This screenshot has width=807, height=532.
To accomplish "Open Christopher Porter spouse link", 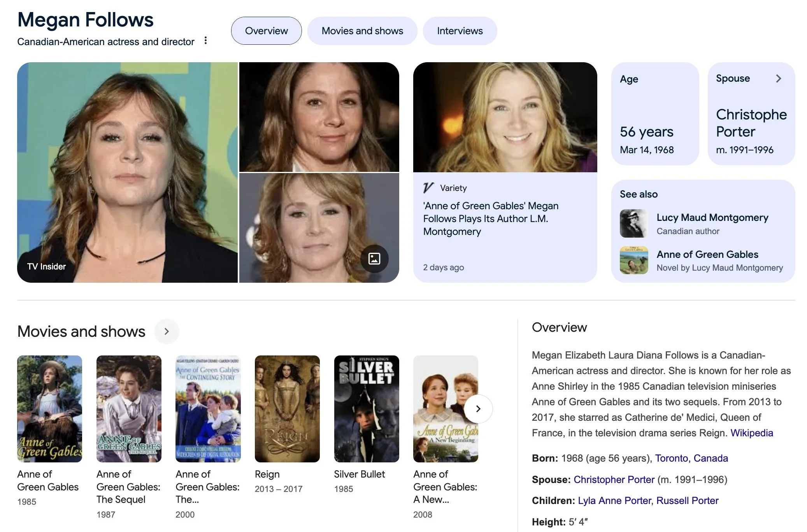I will tap(614, 479).
